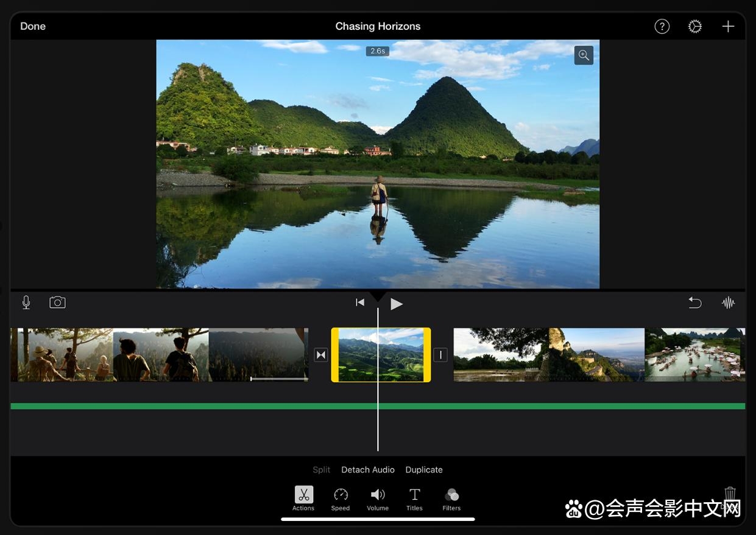Open the transition picker after the selected clip

pos(440,354)
